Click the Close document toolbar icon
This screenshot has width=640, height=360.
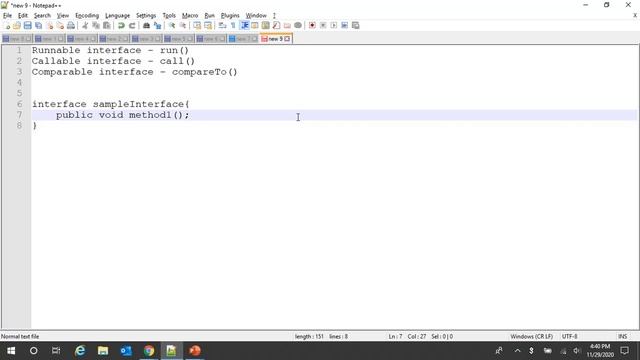tap(49, 25)
